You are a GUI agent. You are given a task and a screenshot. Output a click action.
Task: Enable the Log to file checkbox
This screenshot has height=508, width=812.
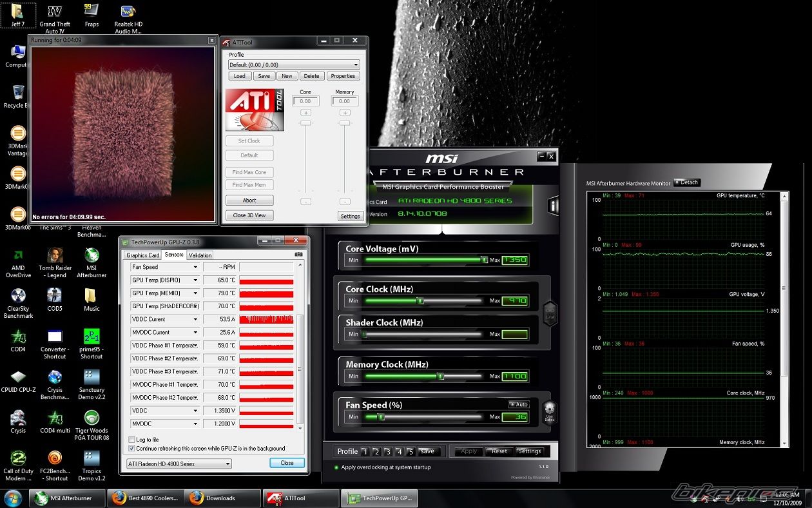tap(132, 440)
